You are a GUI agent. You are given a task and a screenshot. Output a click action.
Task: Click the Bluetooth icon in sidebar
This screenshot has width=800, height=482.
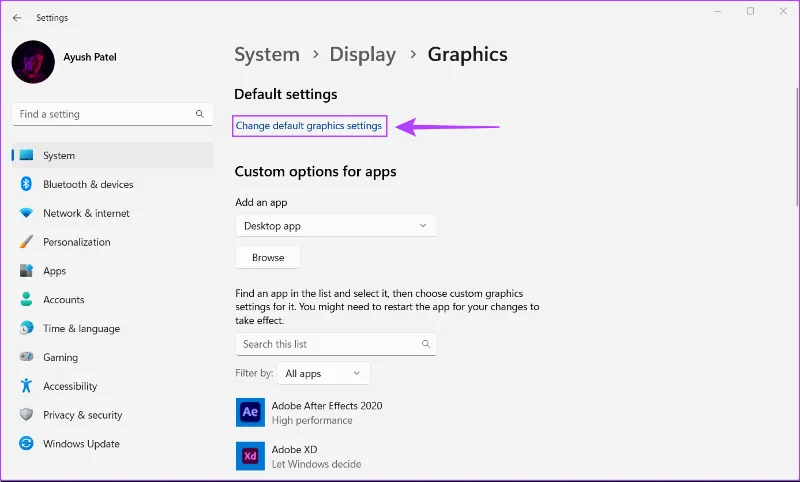26,184
